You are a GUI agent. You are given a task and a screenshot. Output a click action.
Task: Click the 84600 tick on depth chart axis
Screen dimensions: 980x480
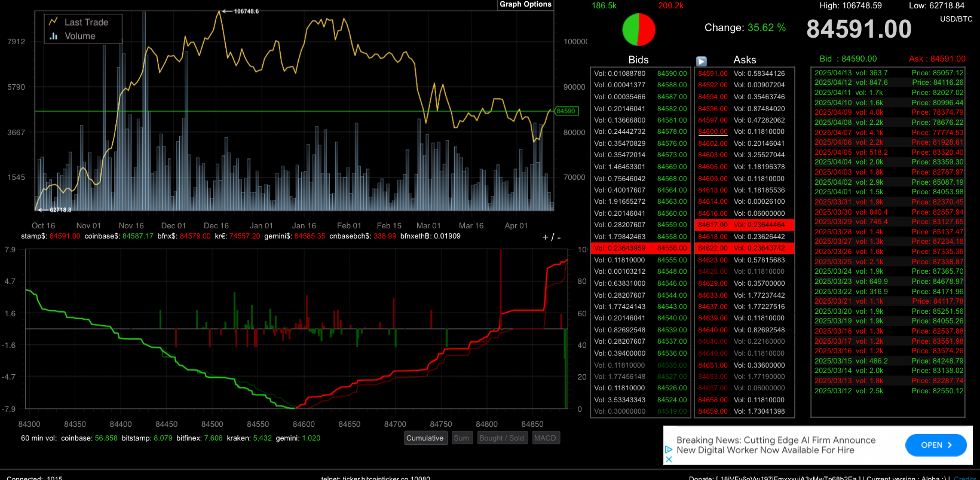304,424
